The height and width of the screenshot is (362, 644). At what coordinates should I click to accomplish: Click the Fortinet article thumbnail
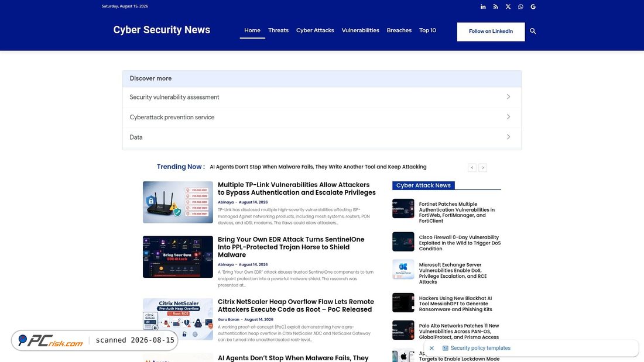pos(403,209)
